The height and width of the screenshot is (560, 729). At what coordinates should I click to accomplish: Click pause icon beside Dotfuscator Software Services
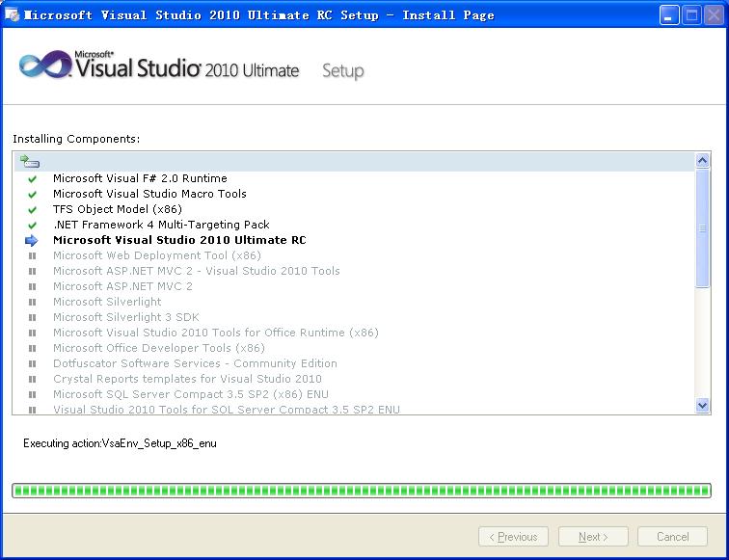[x=32, y=363]
